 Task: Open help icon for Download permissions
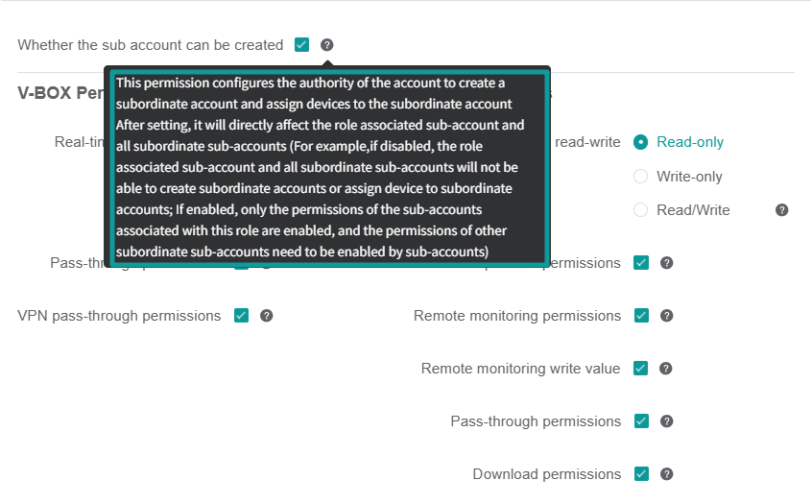[x=666, y=474]
